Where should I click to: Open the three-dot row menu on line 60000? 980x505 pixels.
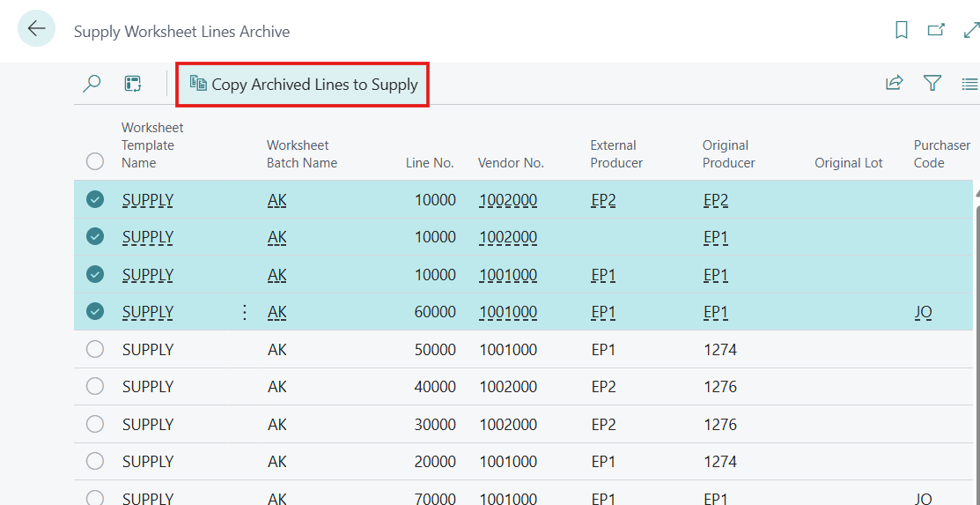(x=245, y=312)
